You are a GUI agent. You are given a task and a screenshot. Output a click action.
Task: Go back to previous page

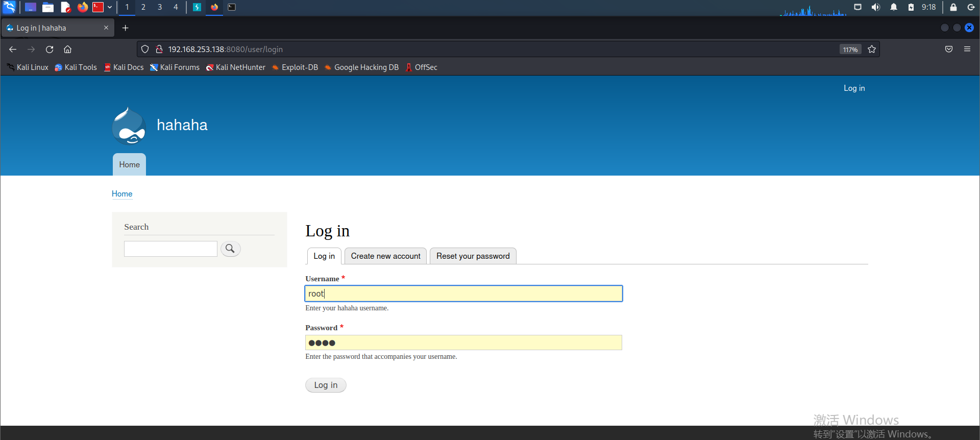[13, 49]
